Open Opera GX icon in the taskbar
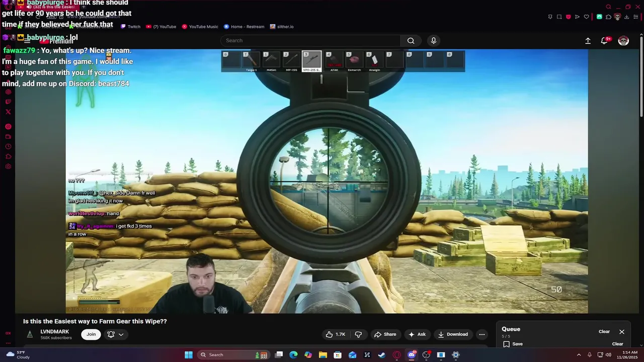The width and height of the screenshot is (644, 362). pos(396,355)
